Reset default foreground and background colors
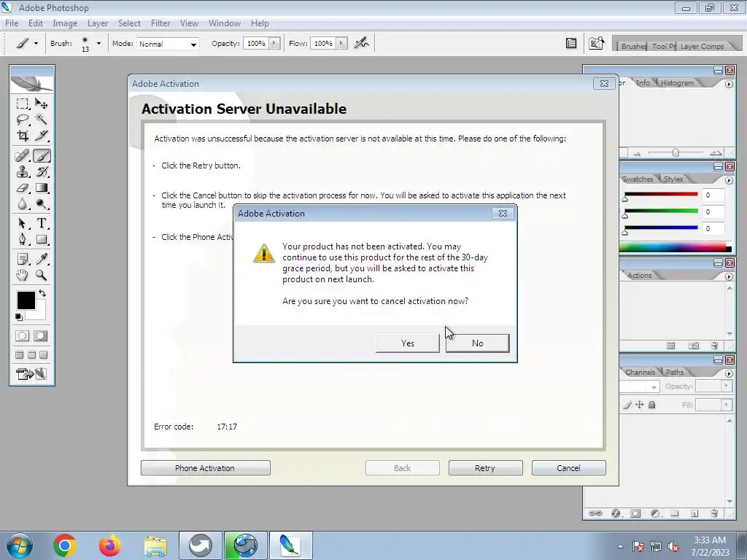747x560 pixels. 18,317
